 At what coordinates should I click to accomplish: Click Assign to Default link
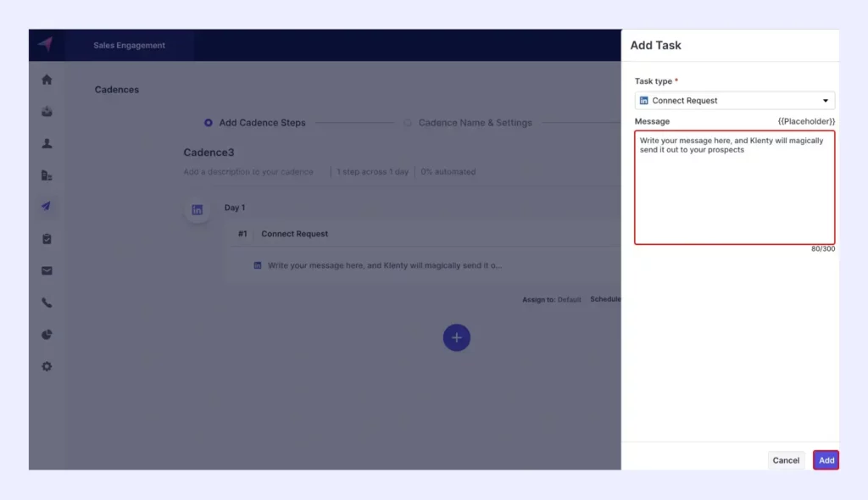[551, 299]
